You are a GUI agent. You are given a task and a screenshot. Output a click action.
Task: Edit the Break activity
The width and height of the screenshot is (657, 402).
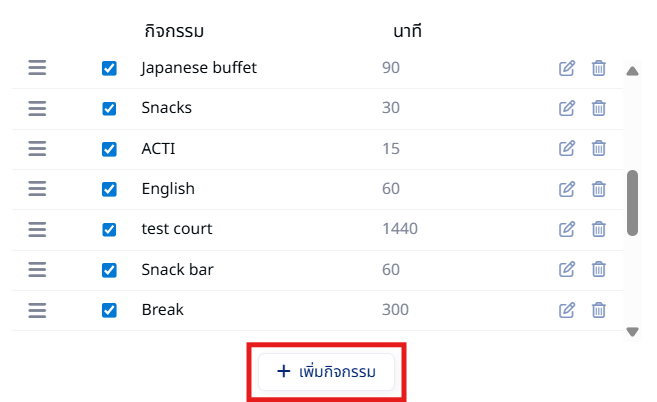coord(566,310)
